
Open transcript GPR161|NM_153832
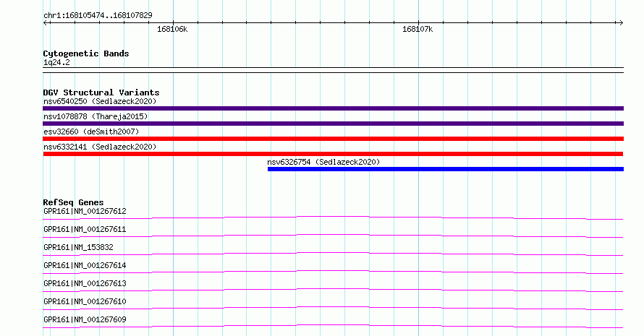(x=78, y=247)
